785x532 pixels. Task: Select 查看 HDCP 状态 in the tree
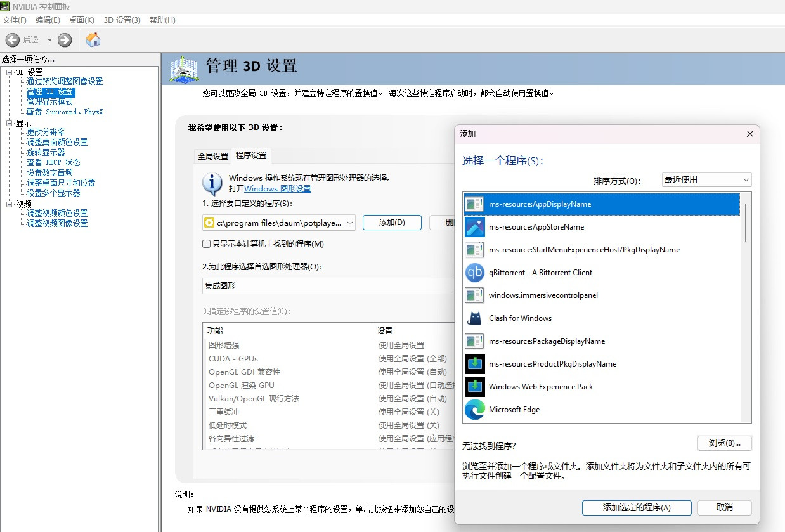[53, 162]
